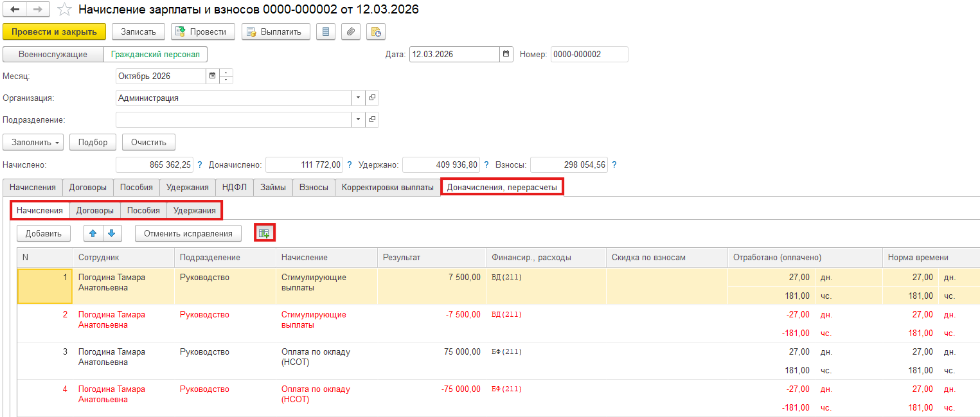
Task: Show help for the Начислено total
Action: (x=200, y=165)
